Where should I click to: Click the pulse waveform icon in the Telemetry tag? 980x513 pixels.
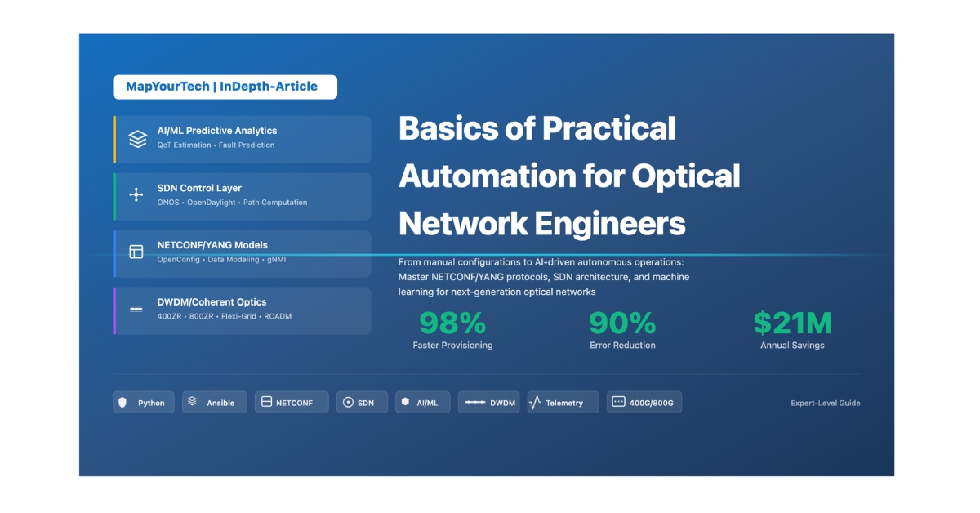535,402
